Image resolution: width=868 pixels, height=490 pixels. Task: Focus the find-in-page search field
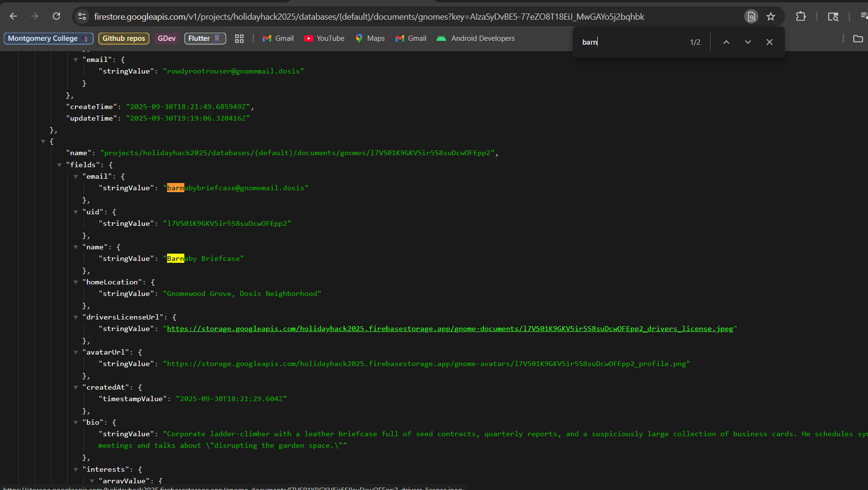pos(631,42)
